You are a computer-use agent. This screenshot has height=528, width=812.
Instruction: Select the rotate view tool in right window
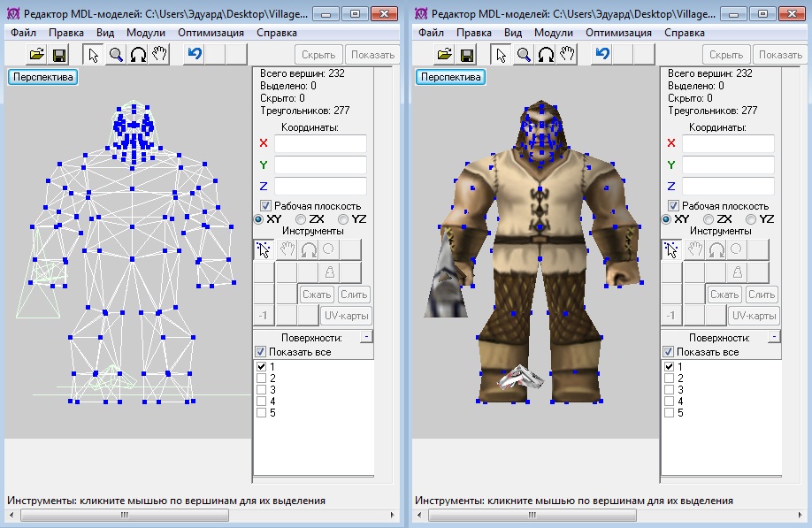coord(546,55)
